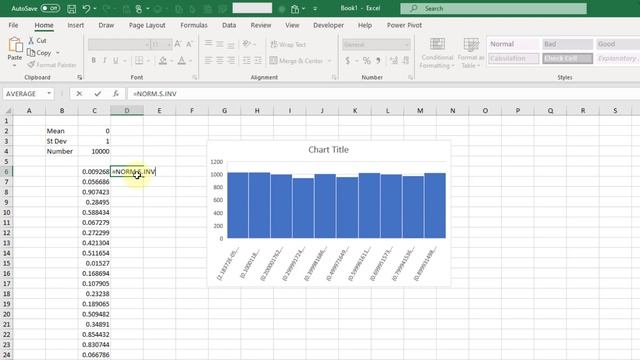The image size is (640, 360).
Task: Switch to the Page Layout tab
Action: pyautogui.click(x=147, y=25)
